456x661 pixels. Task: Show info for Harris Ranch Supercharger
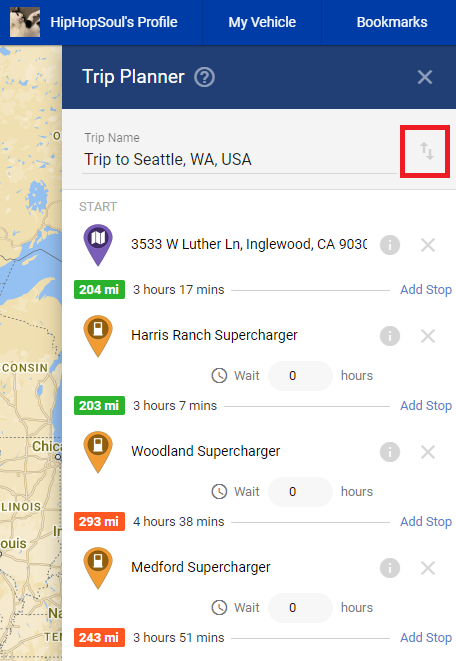point(390,336)
